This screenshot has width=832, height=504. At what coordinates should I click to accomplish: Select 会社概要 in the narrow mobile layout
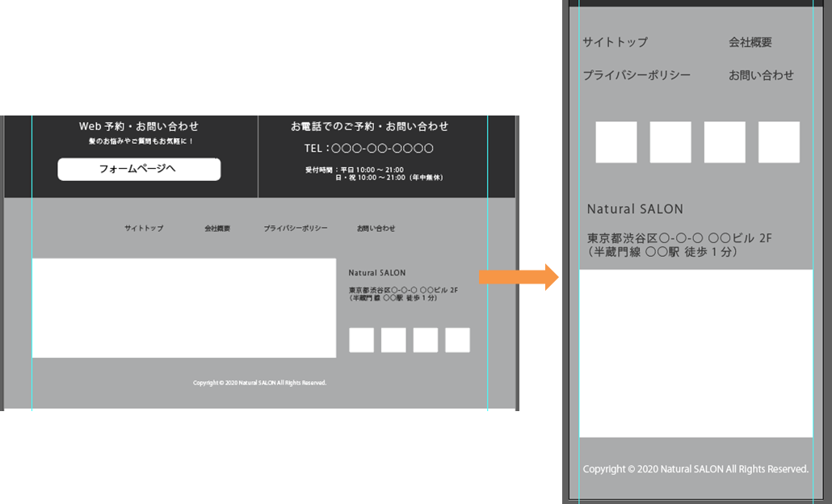point(750,42)
